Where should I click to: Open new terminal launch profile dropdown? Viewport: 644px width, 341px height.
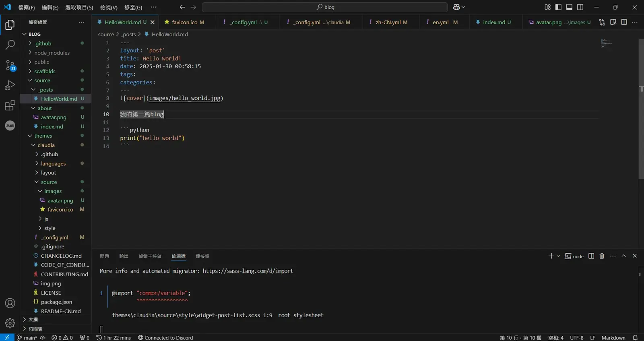coord(558,256)
